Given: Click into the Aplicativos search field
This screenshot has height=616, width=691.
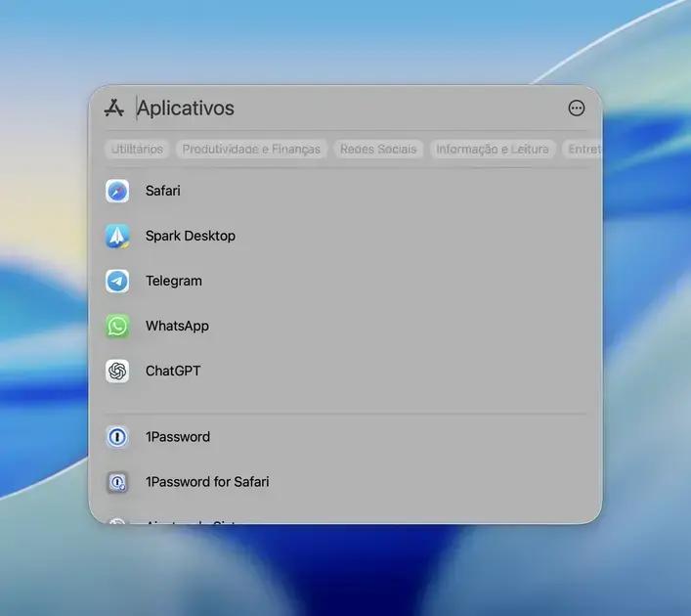Looking at the screenshot, I should point(342,109).
